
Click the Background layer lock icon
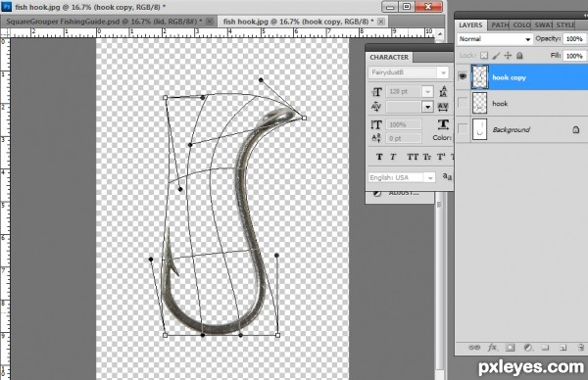tap(576, 129)
